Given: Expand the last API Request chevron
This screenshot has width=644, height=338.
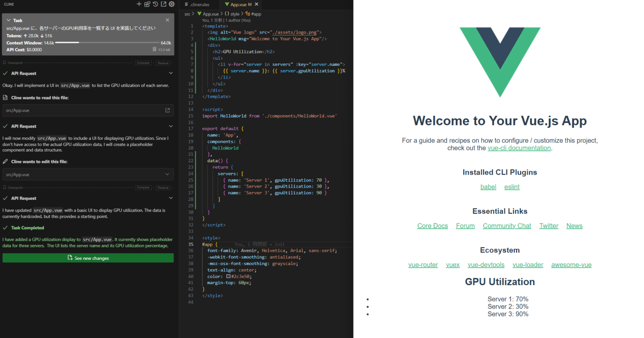Looking at the screenshot, I should point(171,198).
